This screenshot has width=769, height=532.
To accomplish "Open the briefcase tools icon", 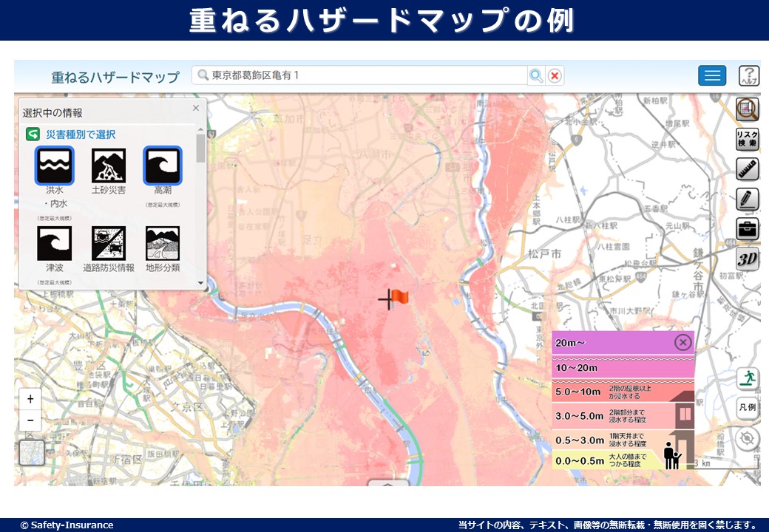I will (748, 229).
